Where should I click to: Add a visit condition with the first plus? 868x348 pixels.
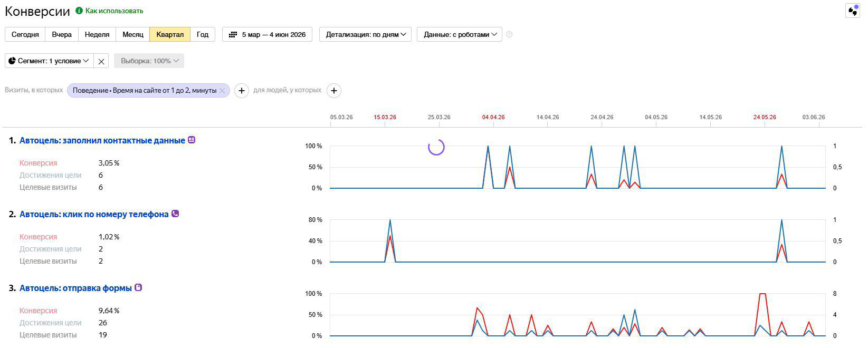pyautogui.click(x=242, y=91)
